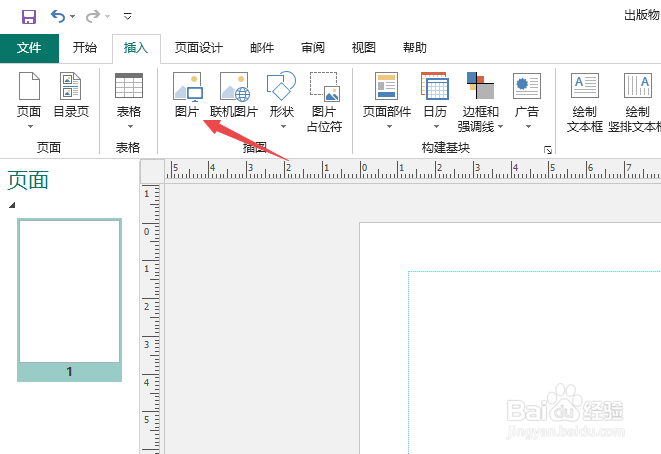This screenshot has height=454, width=661.
Task: Click the ruler origin corner box
Action: click(152, 171)
